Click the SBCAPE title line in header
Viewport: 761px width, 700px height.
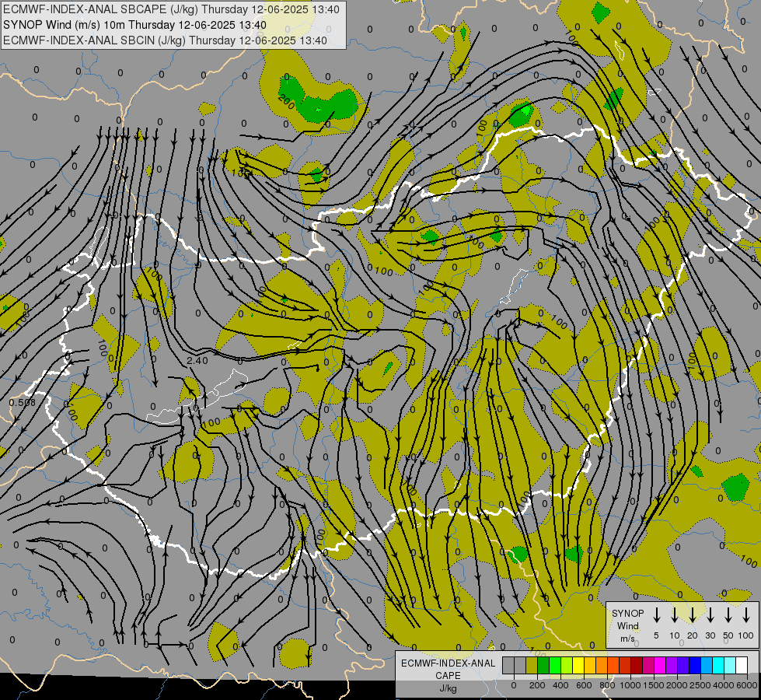click(x=171, y=9)
